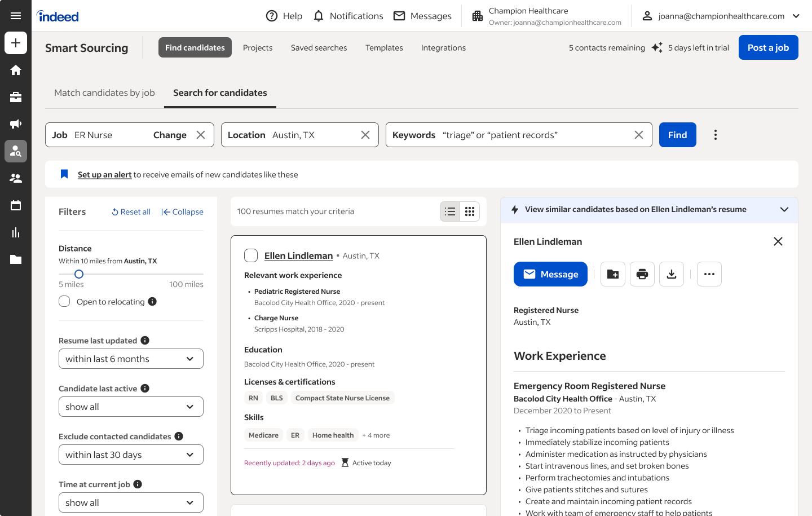Clear the Job field ER Nurse
This screenshot has height=516, width=812.
click(x=201, y=135)
